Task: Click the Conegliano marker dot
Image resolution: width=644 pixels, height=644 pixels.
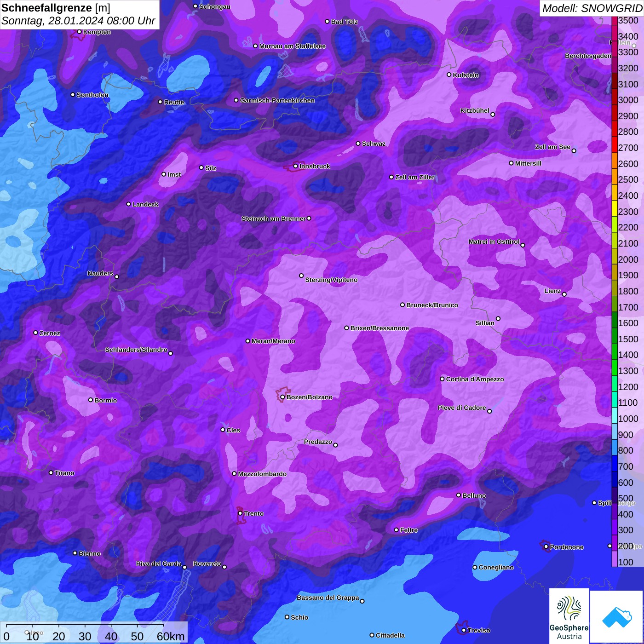Action: (475, 567)
